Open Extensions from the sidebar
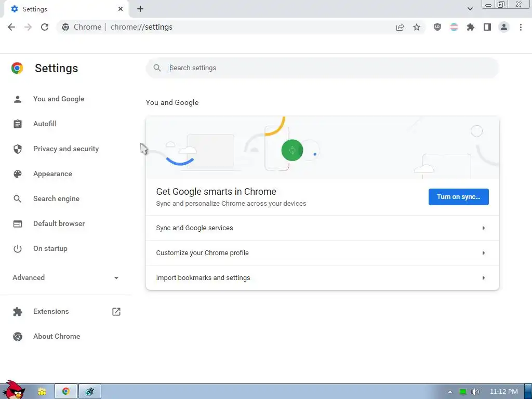Screen dimensions: 532x399 (x=51, y=312)
